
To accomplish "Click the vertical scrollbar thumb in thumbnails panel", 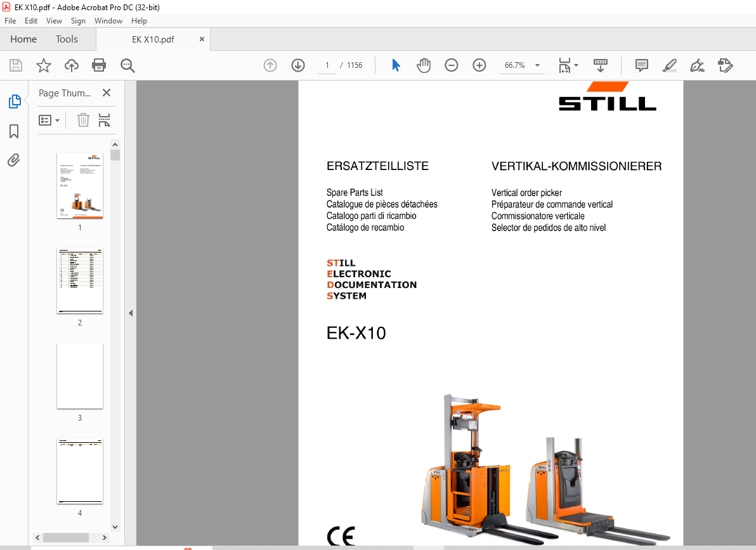I will pos(115,155).
